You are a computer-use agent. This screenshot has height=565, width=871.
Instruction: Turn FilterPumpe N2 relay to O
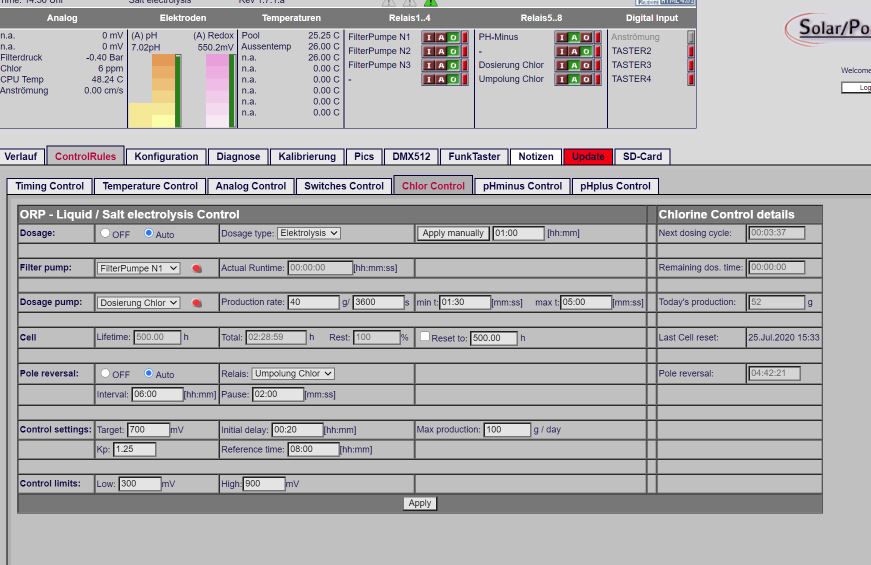pos(453,51)
